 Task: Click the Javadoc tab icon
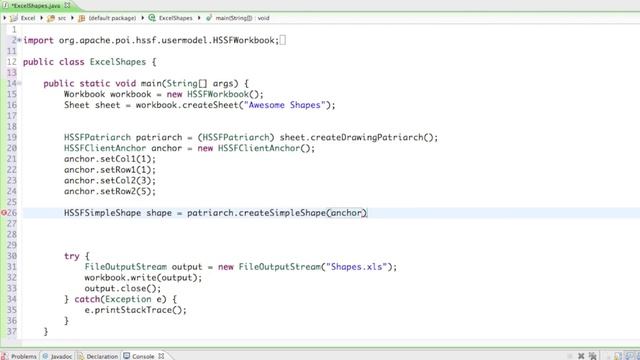(45, 356)
